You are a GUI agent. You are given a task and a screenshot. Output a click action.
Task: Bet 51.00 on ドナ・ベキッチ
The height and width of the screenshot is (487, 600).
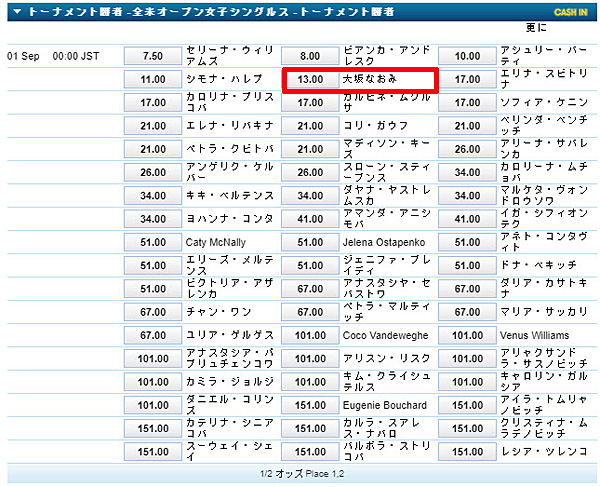(467, 265)
